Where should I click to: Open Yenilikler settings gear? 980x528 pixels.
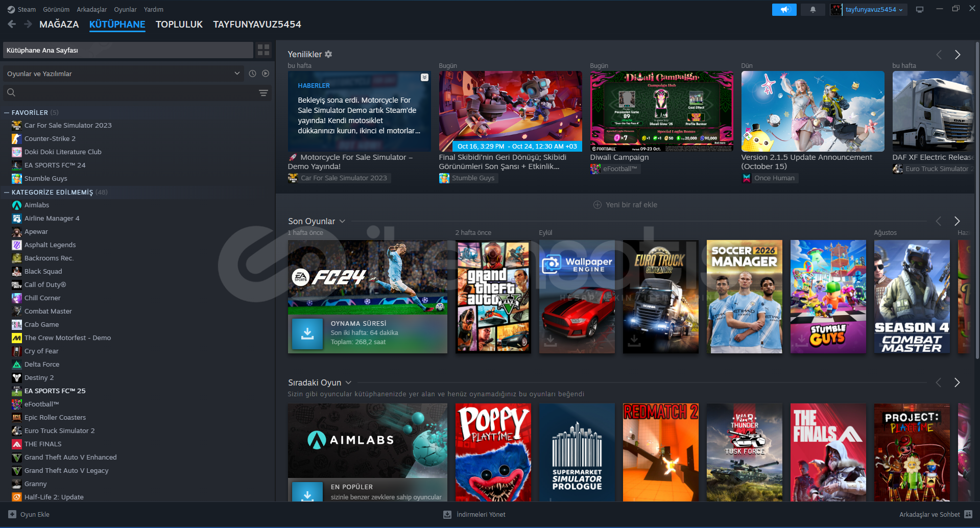tap(328, 54)
